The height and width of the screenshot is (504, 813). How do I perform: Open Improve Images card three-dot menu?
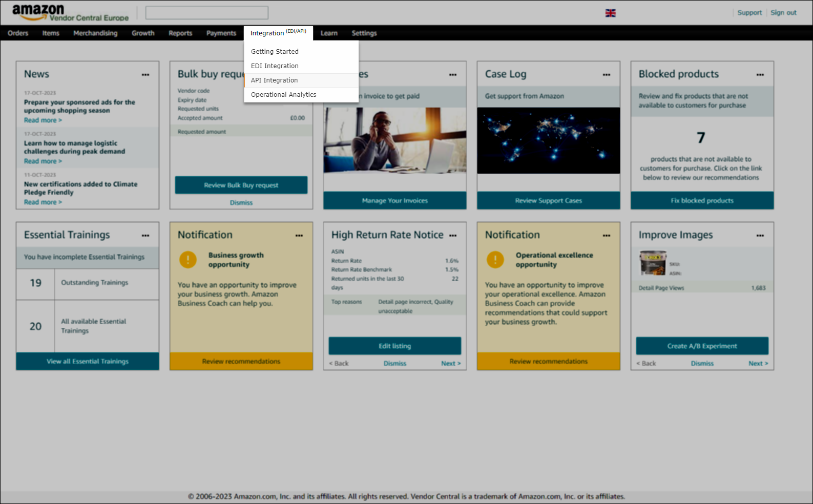pos(760,236)
